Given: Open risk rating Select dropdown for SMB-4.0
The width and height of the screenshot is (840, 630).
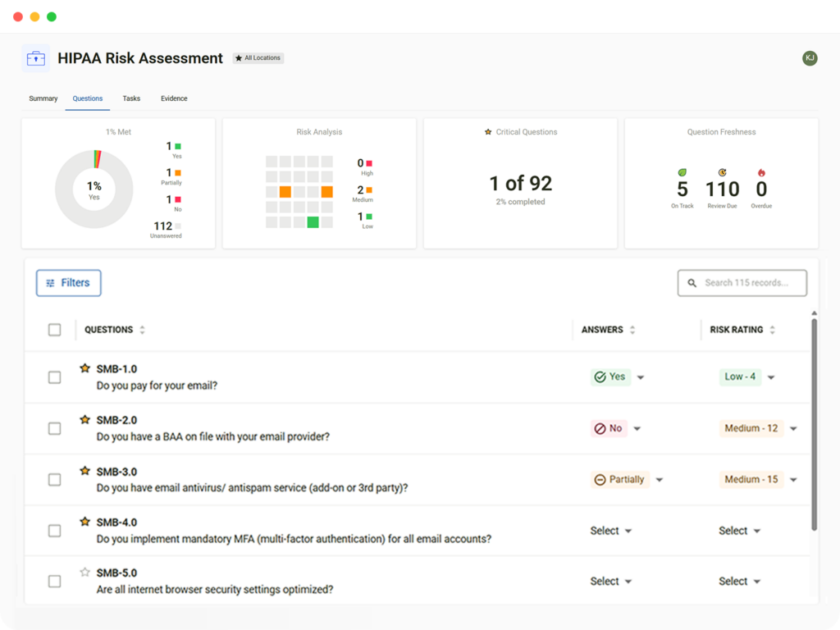Looking at the screenshot, I should click(739, 531).
